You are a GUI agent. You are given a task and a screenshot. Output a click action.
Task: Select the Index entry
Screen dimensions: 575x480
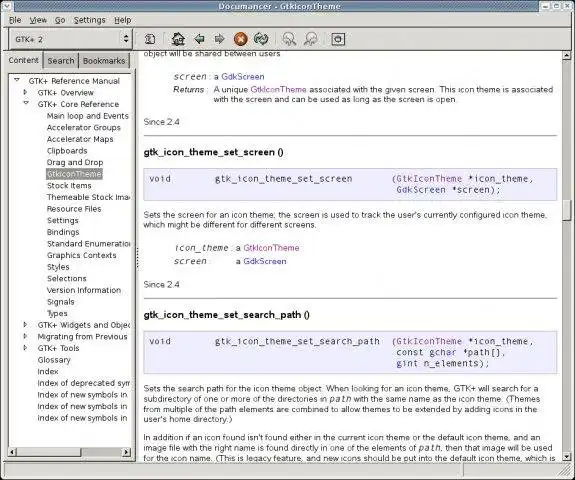tap(48, 371)
